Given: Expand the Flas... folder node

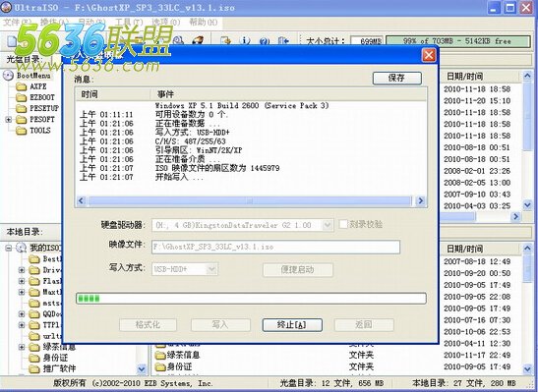Looking at the screenshot, I should [22, 281].
